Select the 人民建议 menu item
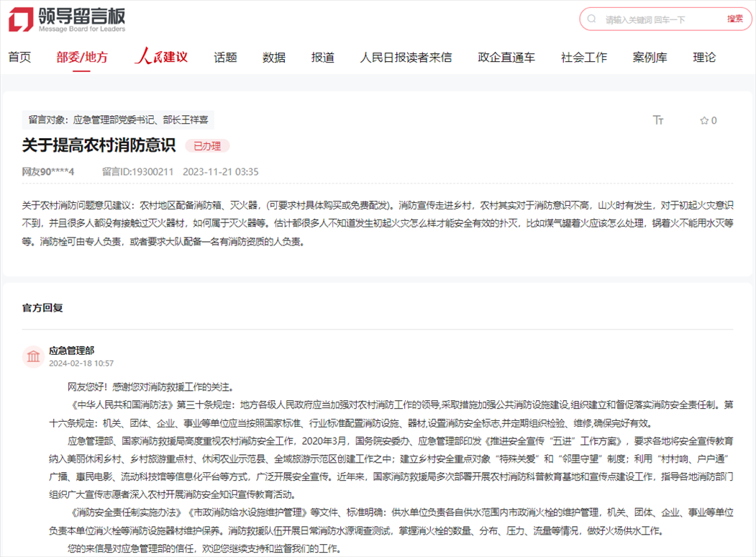The height and width of the screenshot is (557, 756). pos(163,57)
